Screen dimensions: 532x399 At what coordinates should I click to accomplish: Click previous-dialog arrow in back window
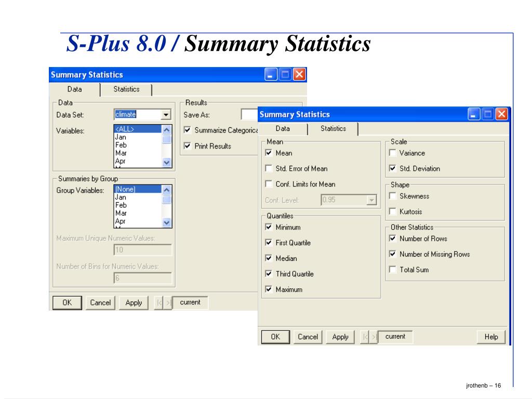click(159, 303)
